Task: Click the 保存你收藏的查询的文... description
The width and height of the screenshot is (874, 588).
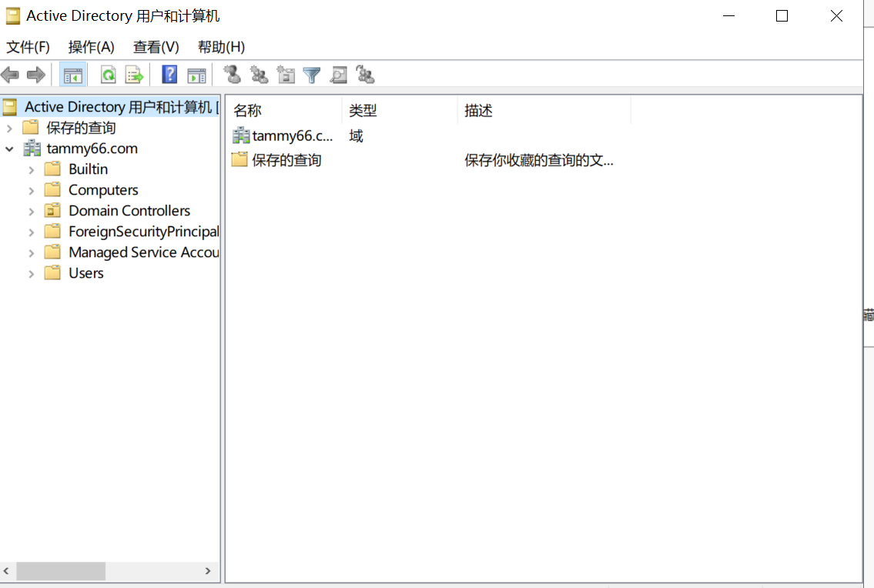Action: coord(539,161)
